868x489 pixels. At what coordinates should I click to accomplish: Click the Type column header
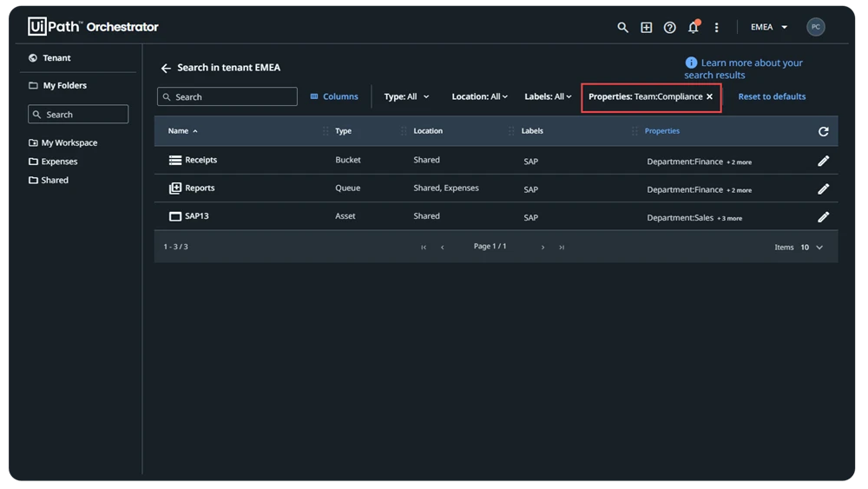pyautogui.click(x=343, y=130)
